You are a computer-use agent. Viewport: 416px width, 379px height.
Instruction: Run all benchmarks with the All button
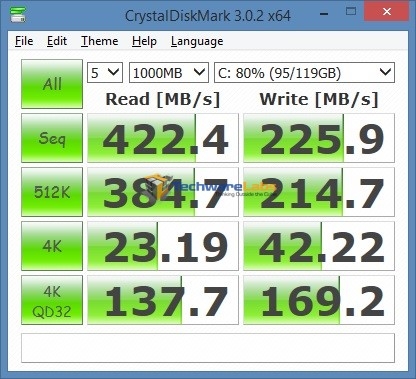coord(52,84)
